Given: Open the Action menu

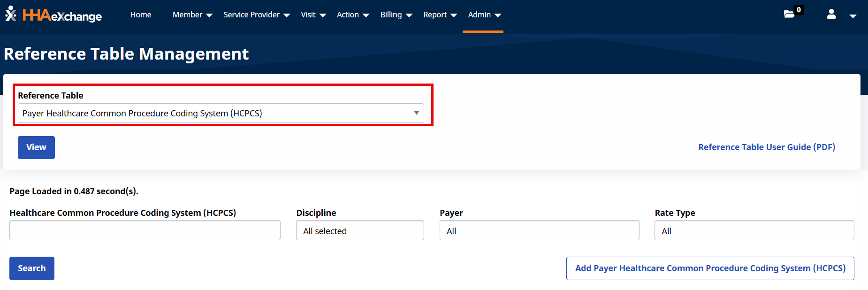Looking at the screenshot, I should point(353,15).
